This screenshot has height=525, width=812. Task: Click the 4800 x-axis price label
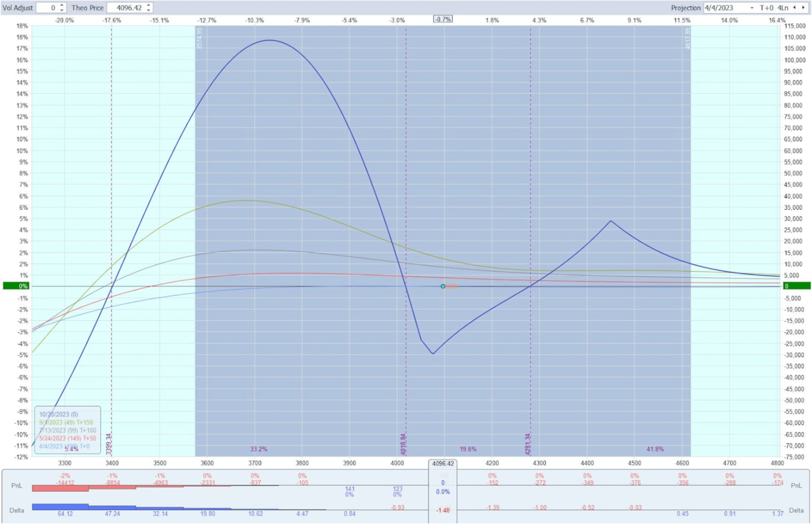(777, 463)
